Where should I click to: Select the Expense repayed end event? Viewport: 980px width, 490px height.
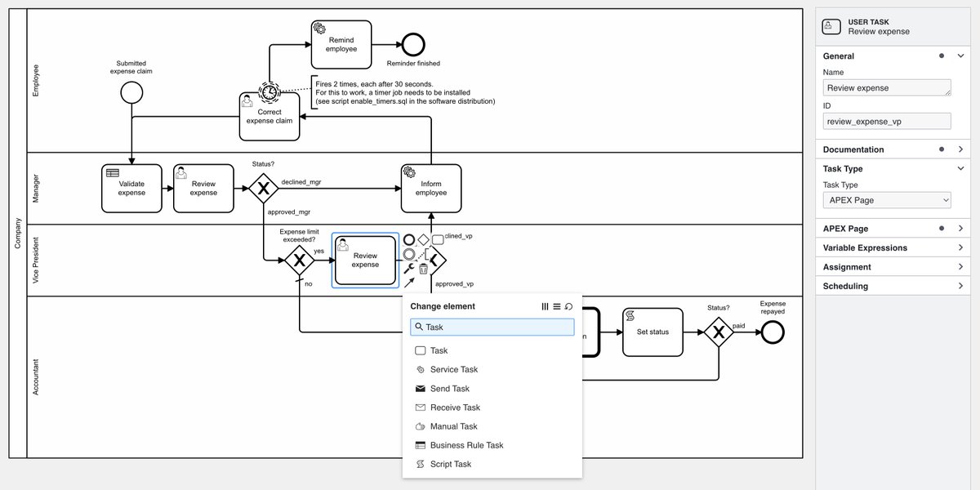pos(772,332)
